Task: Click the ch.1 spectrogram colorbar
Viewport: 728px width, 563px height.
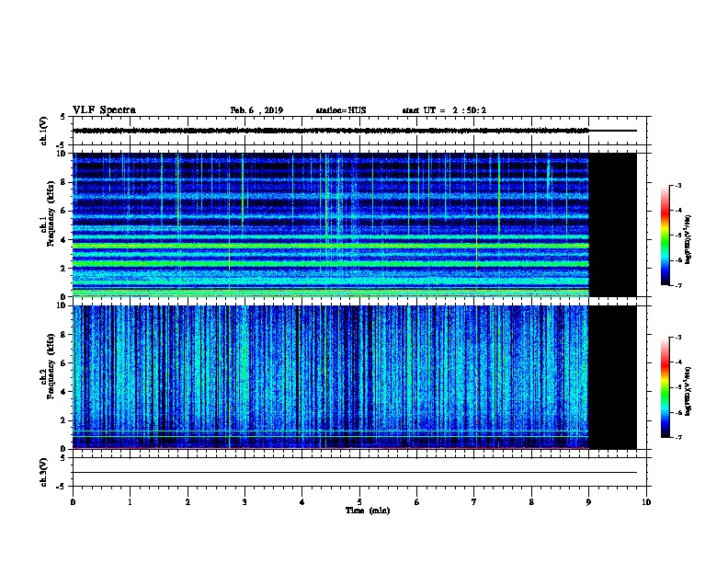Action: [x=665, y=236]
